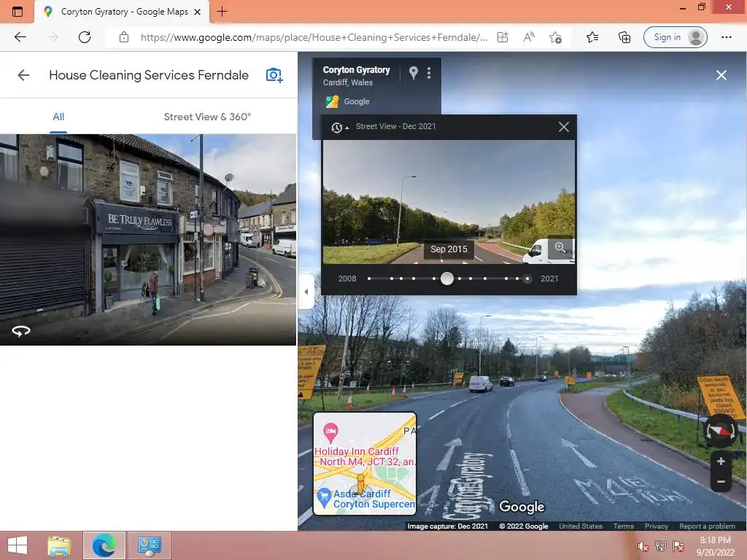The image size is (747, 560).
Task: Open the Read aloud icon in address bar
Action: pos(529,37)
